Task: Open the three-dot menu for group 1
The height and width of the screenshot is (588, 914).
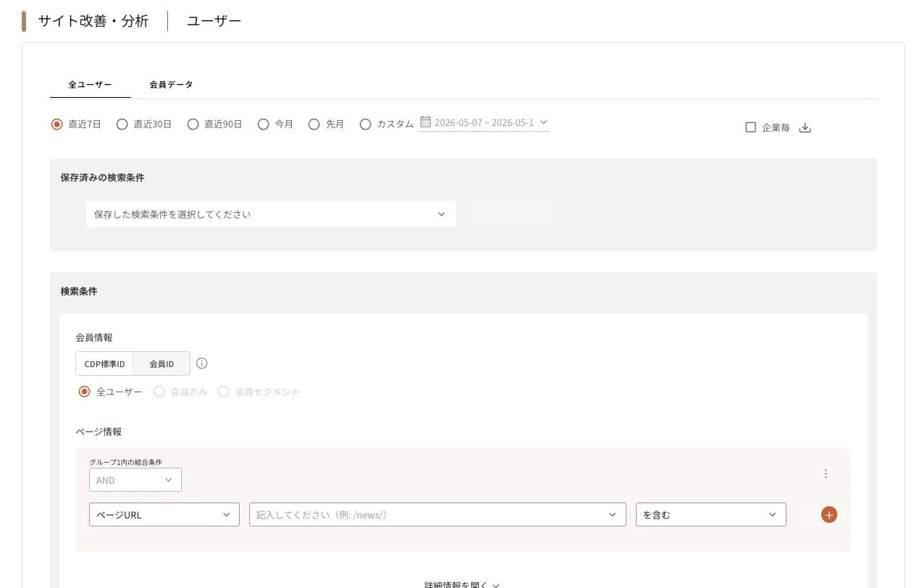Action: click(826, 474)
